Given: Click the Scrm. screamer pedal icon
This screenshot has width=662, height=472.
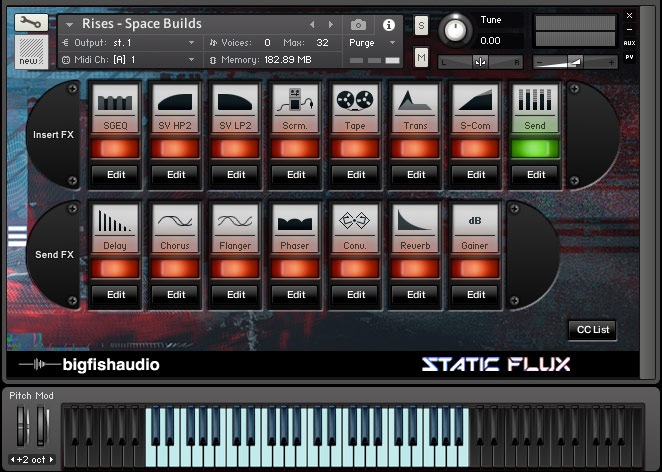Looking at the screenshot, I should tap(295, 102).
